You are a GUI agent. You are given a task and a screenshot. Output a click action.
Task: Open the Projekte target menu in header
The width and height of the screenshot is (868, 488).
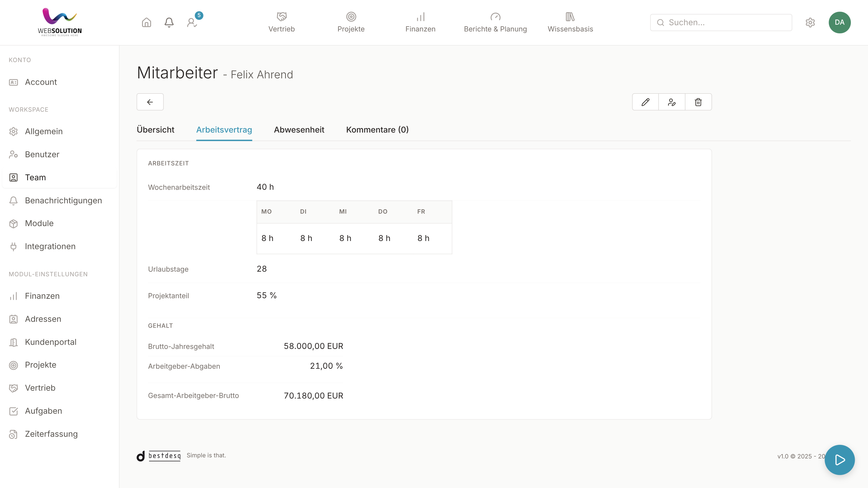click(x=351, y=22)
